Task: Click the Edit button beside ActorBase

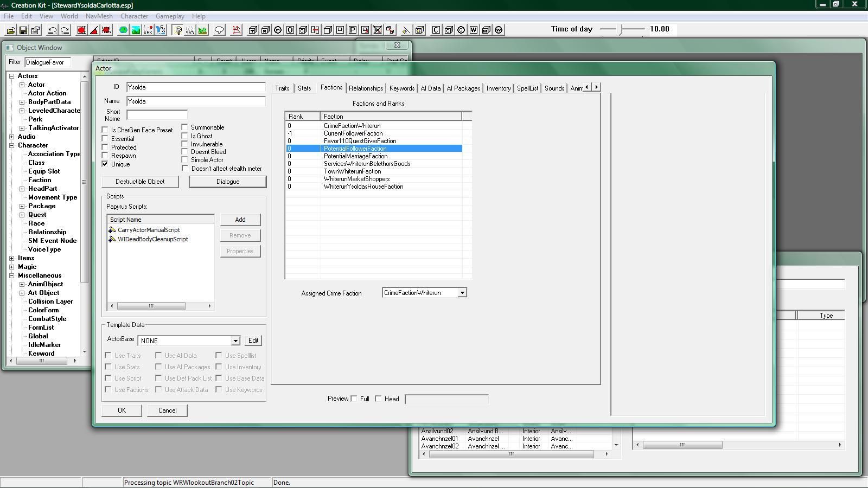Action: pyautogui.click(x=253, y=341)
